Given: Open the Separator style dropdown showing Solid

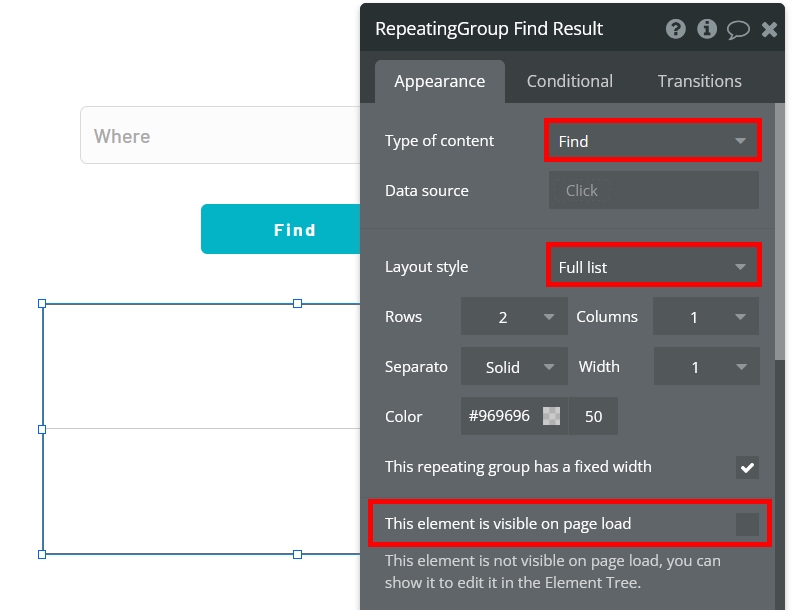Looking at the screenshot, I should click(514, 367).
